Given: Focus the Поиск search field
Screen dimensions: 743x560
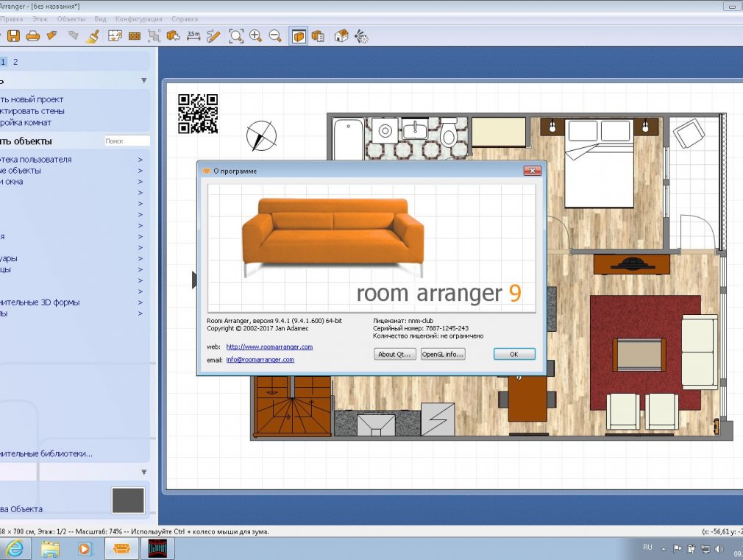Looking at the screenshot, I should (127, 141).
